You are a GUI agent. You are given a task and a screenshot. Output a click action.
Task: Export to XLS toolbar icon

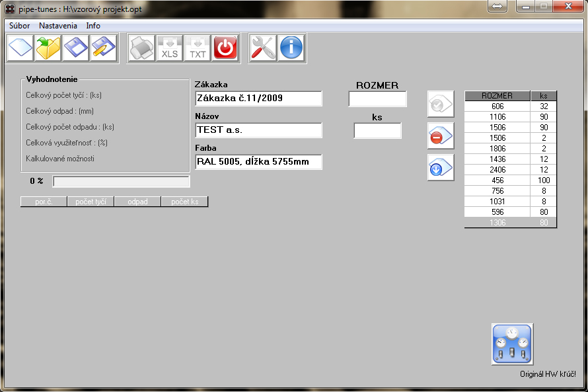click(170, 48)
